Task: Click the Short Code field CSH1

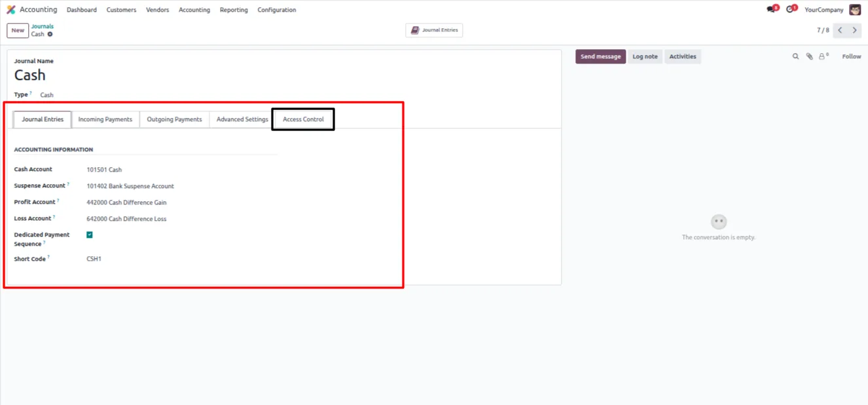Action: (x=94, y=259)
